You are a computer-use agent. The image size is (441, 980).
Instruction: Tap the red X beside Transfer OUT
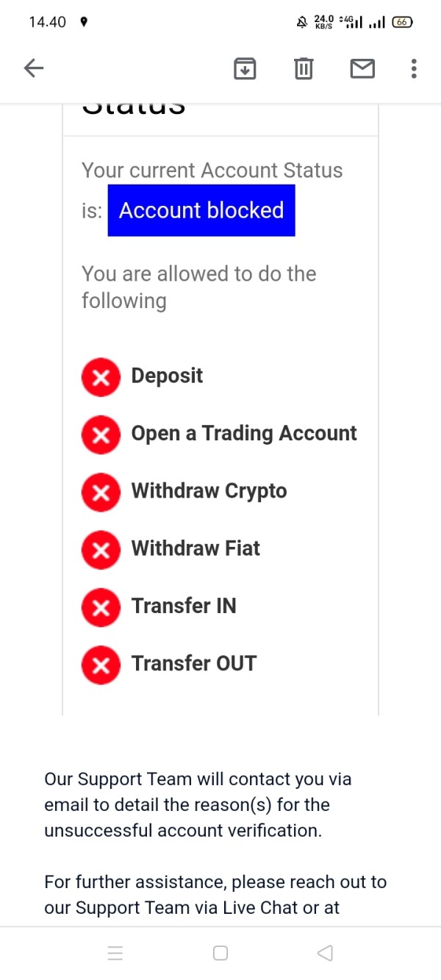tap(101, 665)
